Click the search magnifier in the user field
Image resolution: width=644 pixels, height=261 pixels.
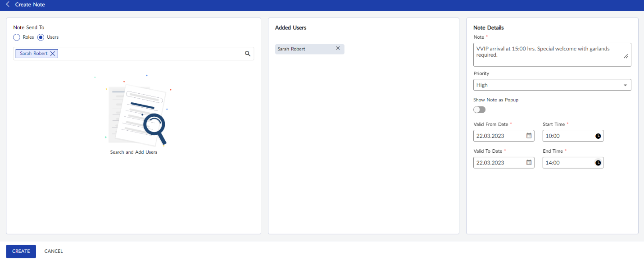[x=247, y=53]
